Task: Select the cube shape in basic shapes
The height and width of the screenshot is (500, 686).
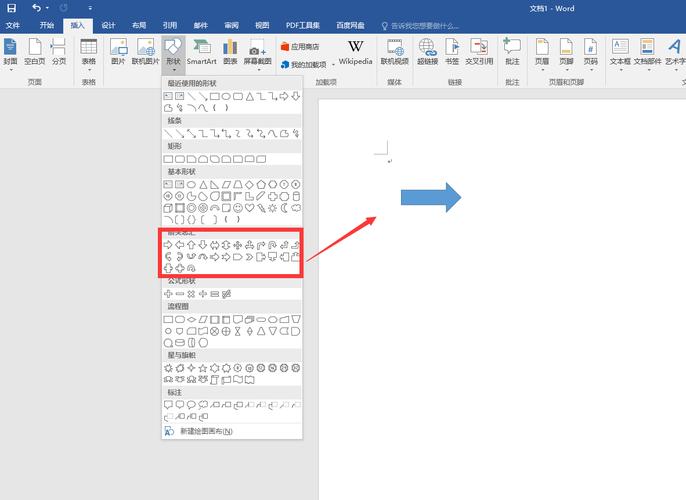Action: coord(168,208)
